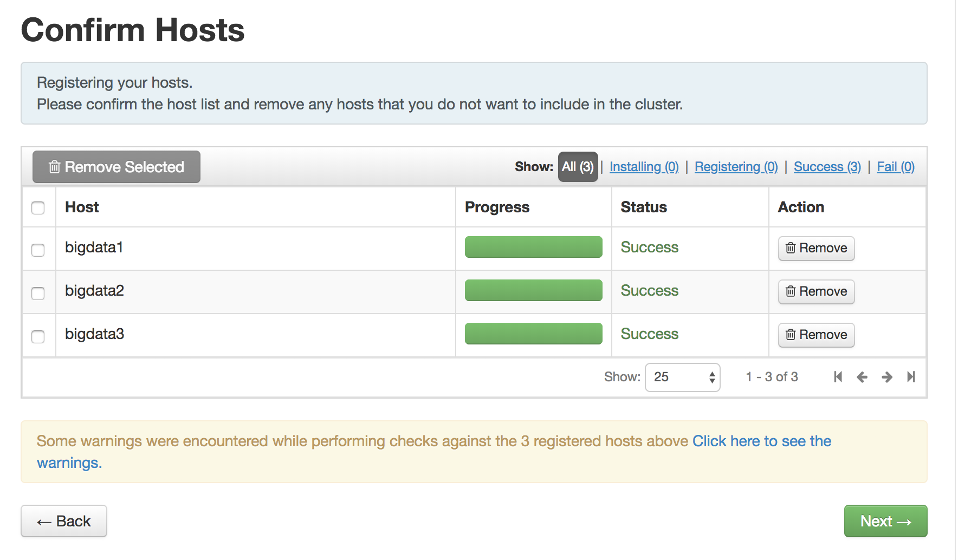Select the bigdata1 host checkbox
Screen dimensions: 958x560
pyautogui.click(x=38, y=250)
